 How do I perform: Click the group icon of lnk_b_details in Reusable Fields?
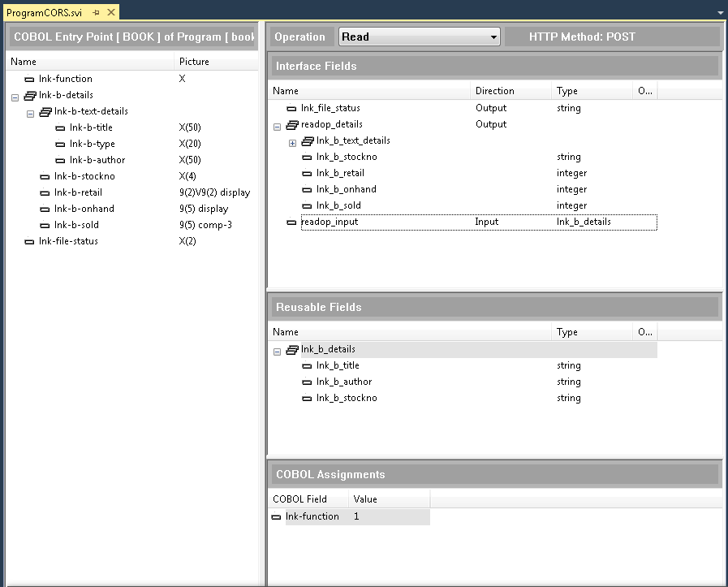click(292, 349)
